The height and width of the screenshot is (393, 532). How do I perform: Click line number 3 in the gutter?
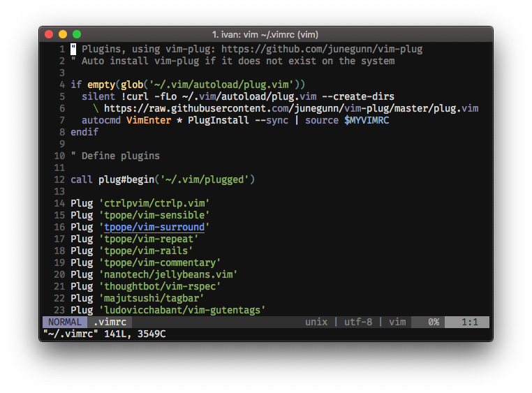coord(61,73)
